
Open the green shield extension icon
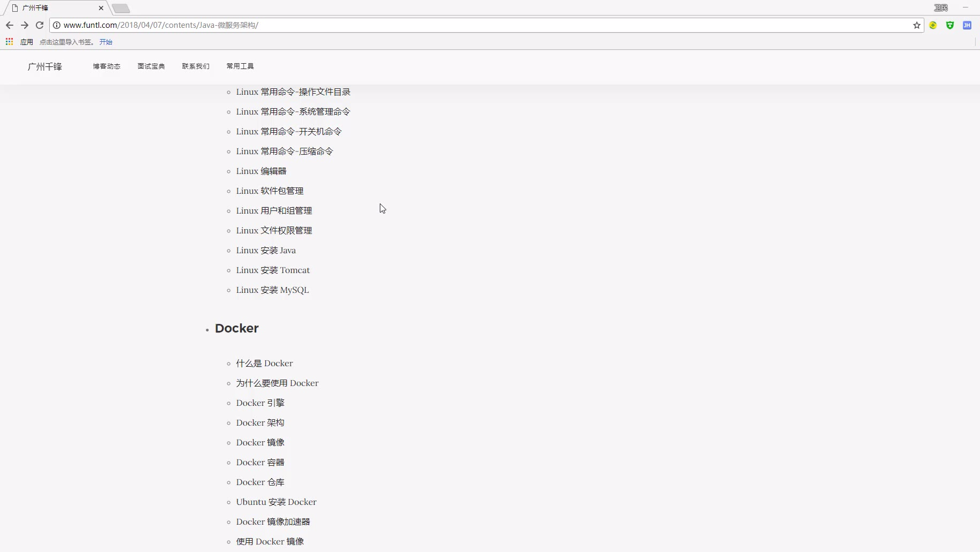tap(950, 25)
